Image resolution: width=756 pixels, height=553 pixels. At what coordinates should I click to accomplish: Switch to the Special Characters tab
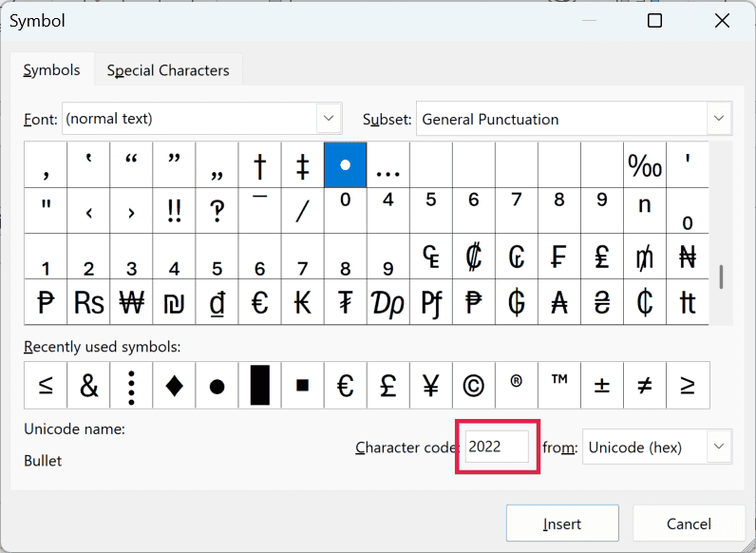[x=168, y=70]
